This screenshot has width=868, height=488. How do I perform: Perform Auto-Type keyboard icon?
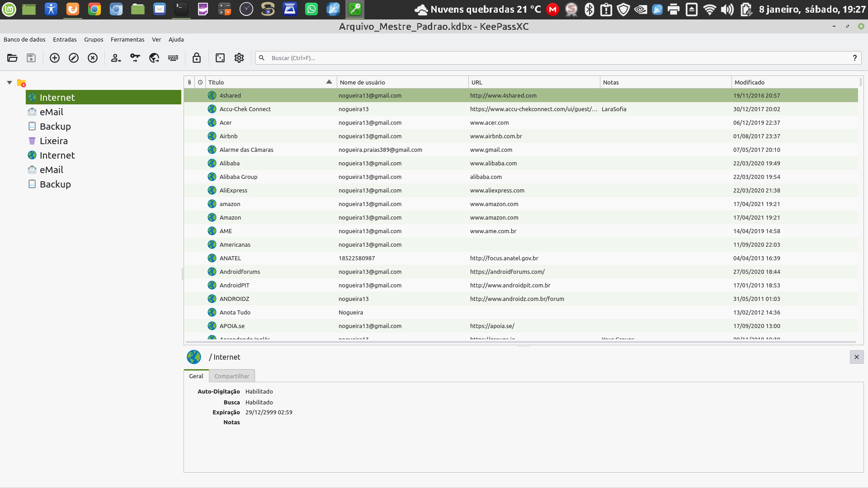pos(173,58)
